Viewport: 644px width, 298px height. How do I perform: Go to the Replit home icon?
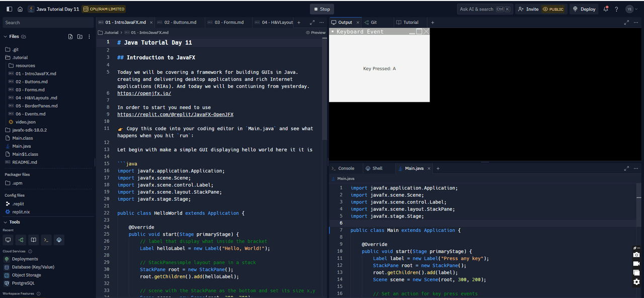[20, 9]
